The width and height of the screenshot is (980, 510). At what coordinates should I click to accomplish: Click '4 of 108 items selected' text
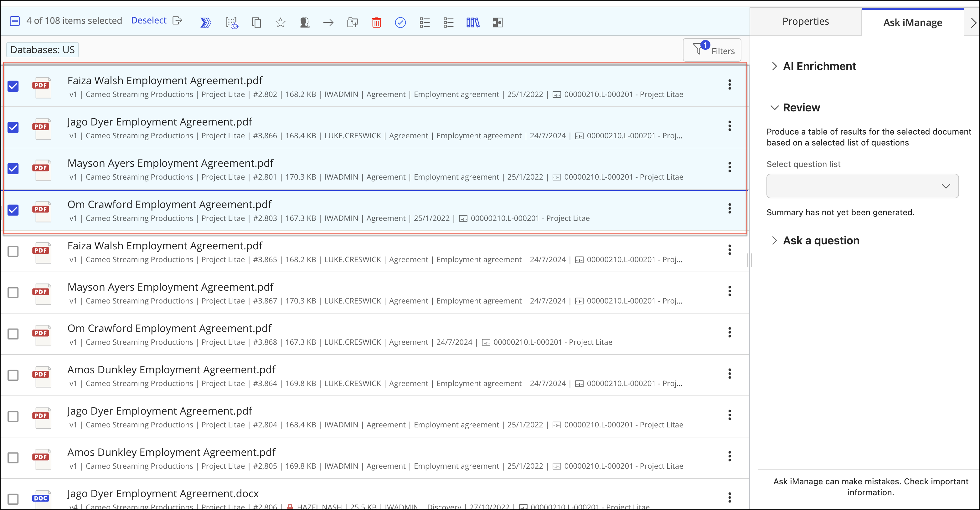tap(74, 21)
